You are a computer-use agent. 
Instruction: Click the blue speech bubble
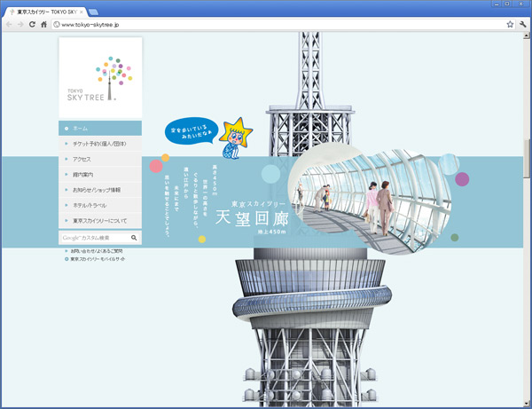point(192,131)
